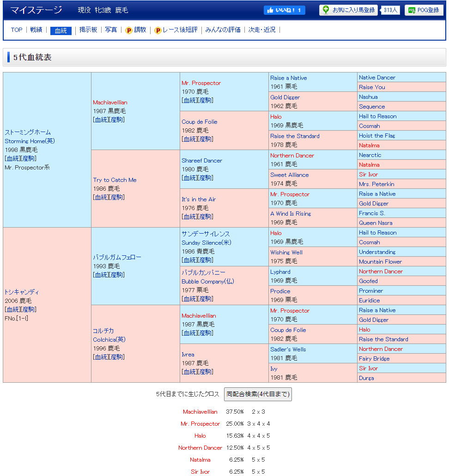The width and height of the screenshot is (449, 476).
Task: Open the Gold Digger 1962 link
Action: pyautogui.click(x=285, y=97)
